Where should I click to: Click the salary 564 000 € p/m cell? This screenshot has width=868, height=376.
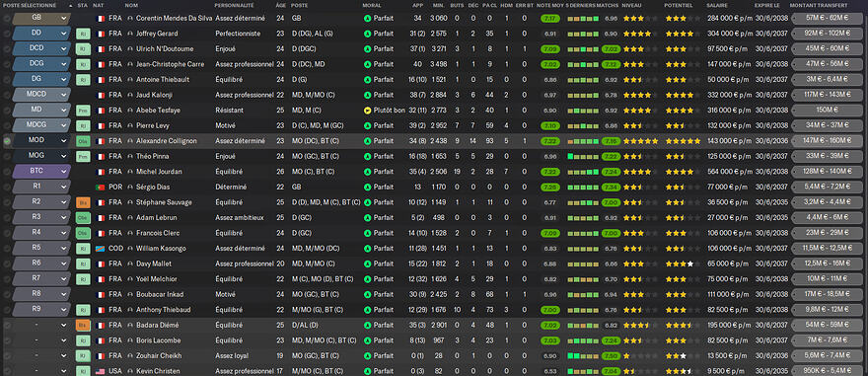point(730,172)
